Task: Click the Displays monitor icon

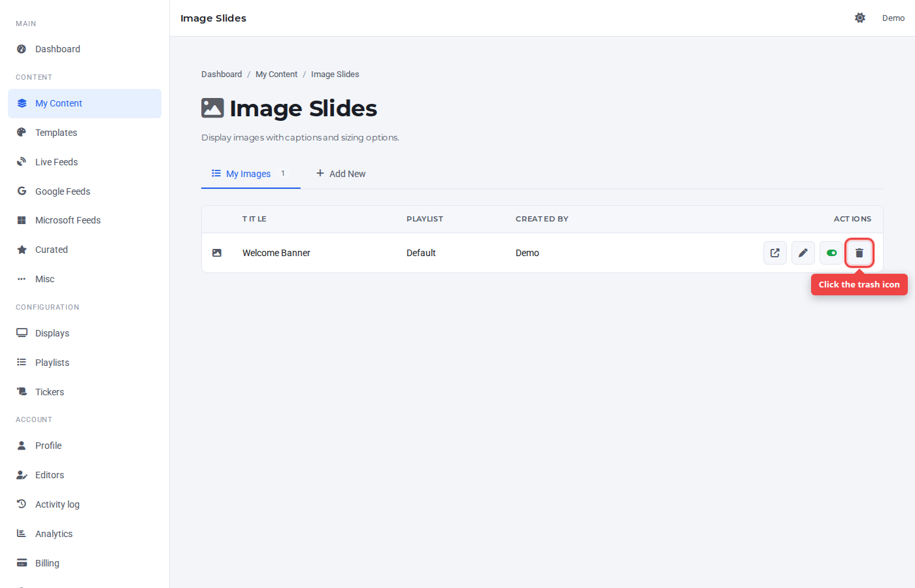Action: point(22,333)
